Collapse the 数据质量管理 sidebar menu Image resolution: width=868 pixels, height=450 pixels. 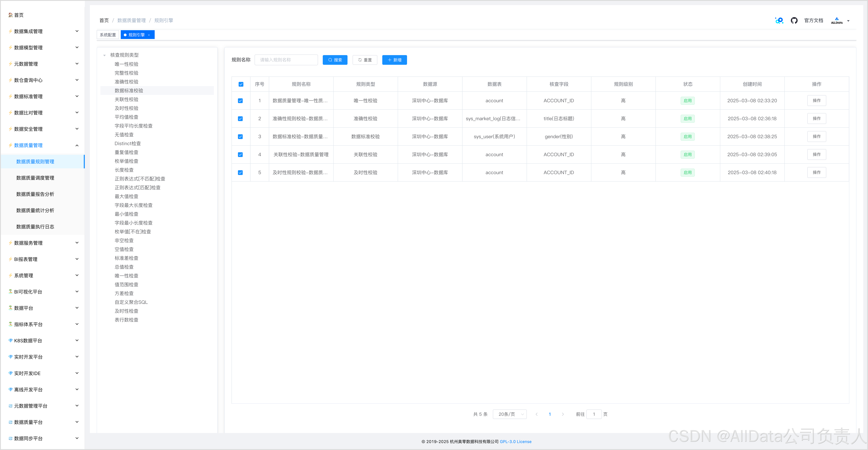tap(77, 145)
